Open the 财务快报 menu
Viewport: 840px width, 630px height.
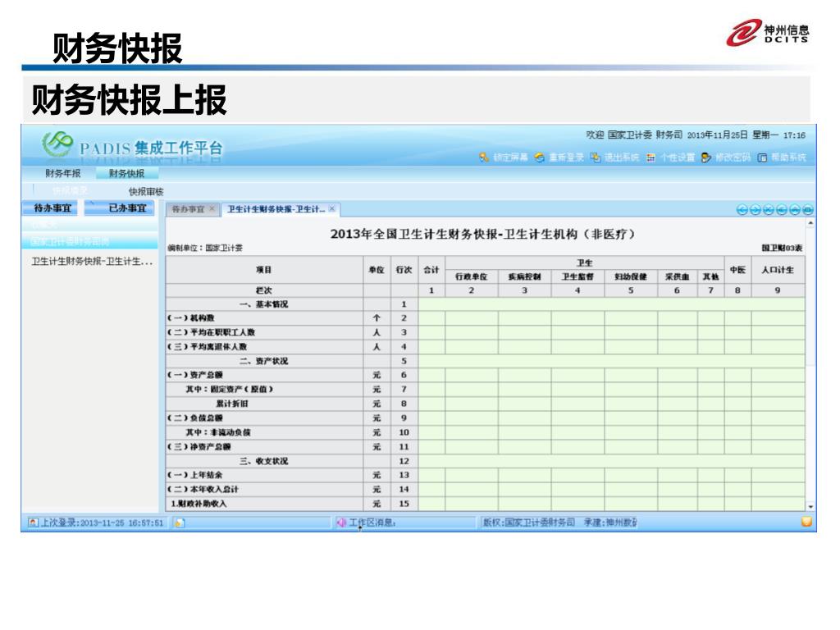coord(126,173)
